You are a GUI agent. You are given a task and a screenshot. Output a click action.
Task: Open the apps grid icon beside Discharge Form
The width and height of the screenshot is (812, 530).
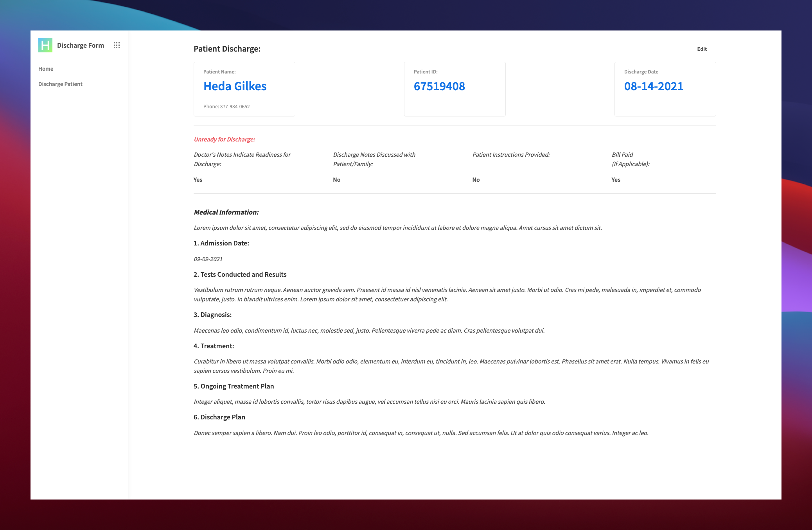(117, 45)
